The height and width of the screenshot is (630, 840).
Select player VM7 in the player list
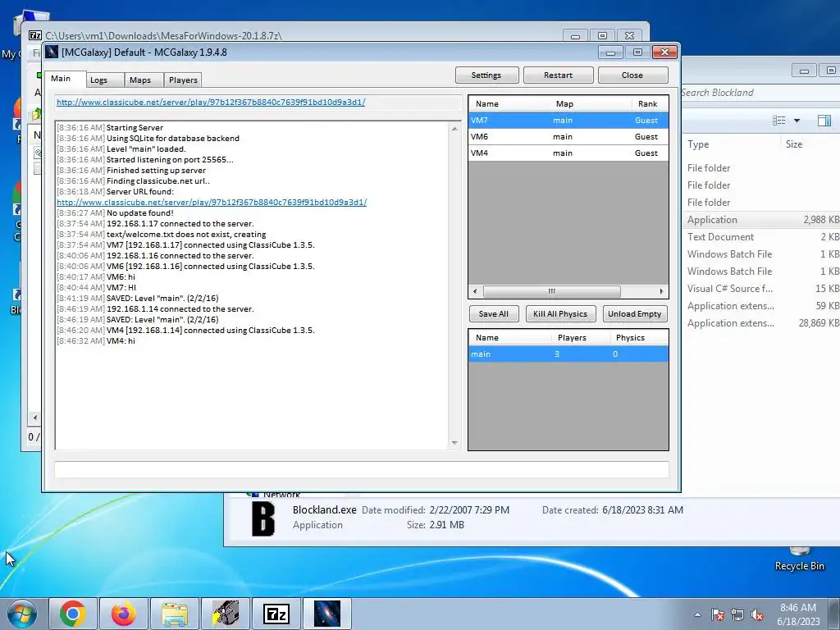point(568,121)
